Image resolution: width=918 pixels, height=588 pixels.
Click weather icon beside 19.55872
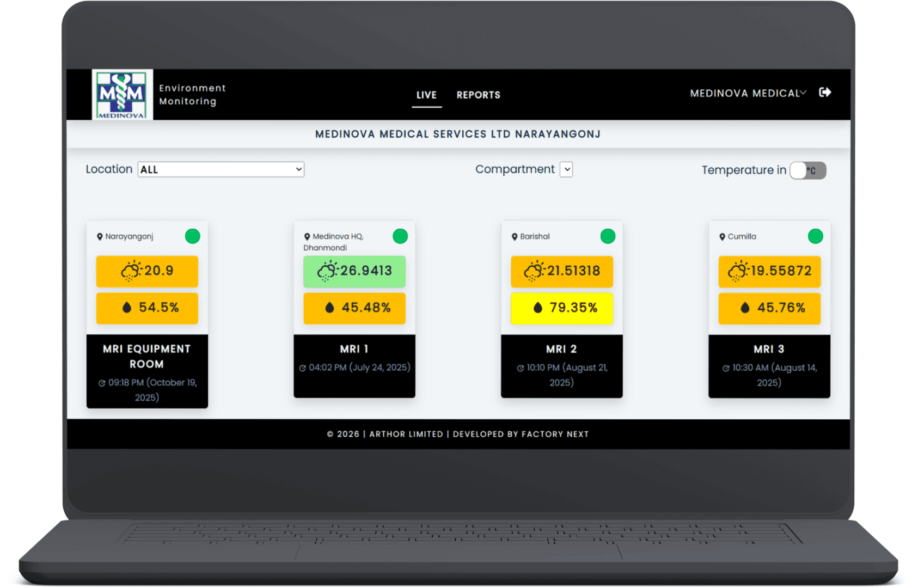coord(738,271)
